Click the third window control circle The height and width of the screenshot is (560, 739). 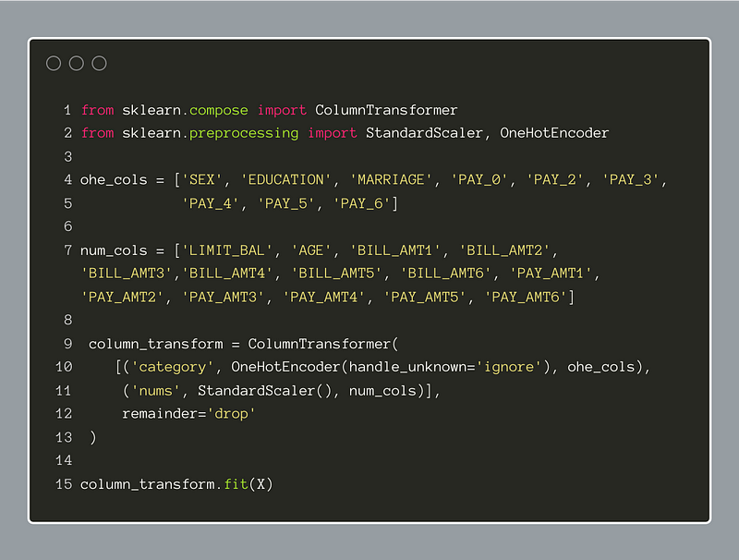pos(99,63)
